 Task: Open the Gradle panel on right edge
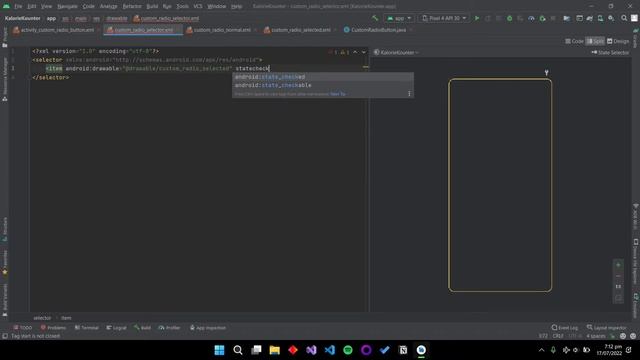pos(636,38)
